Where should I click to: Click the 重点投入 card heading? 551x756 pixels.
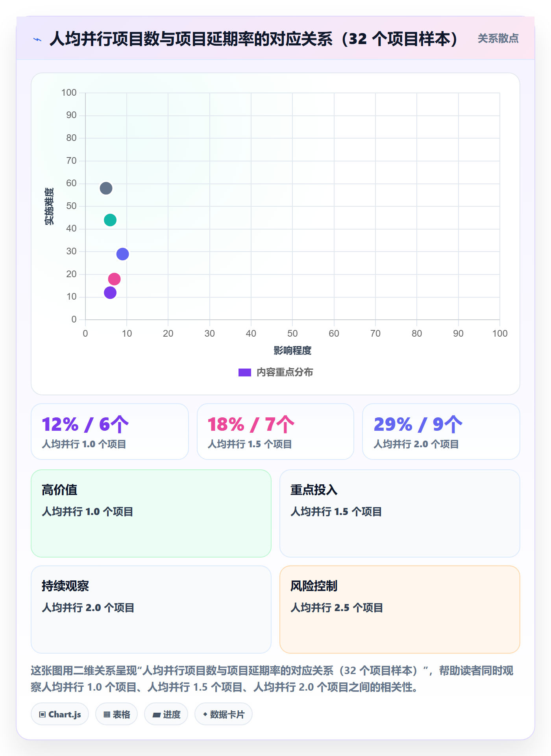click(x=314, y=490)
